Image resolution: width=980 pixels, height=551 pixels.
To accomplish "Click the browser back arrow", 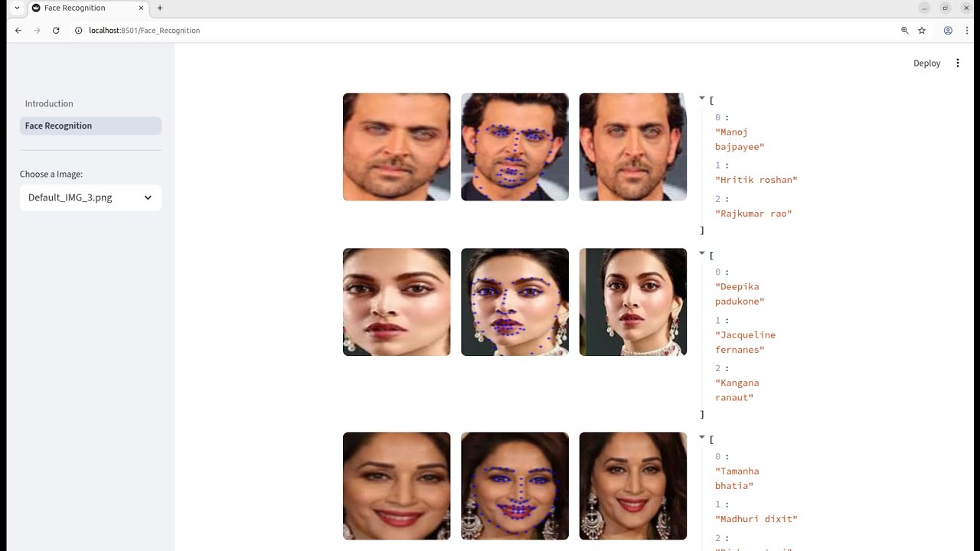I will [x=18, y=31].
